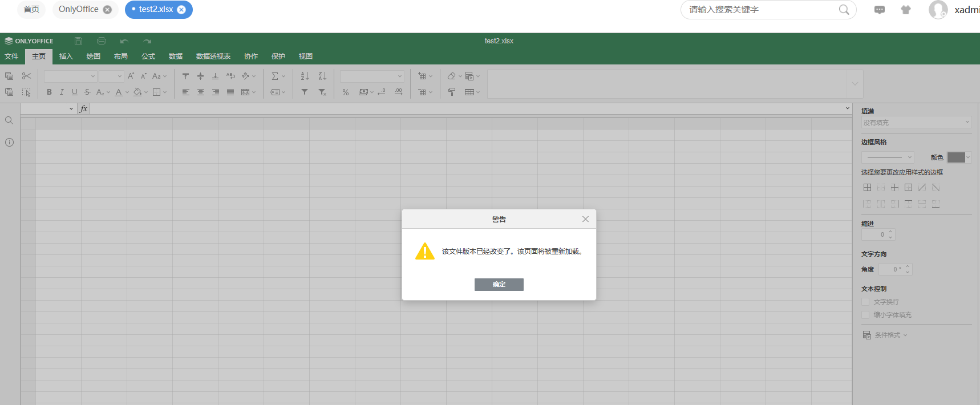Click 确定 in the warning dialog
The height and width of the screenshot is (405, 980).
click(499, 285)
